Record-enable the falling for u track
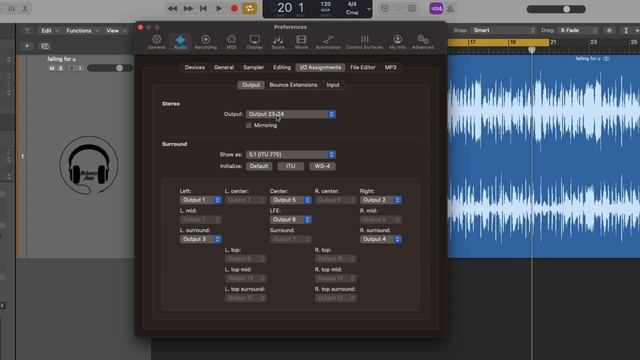This screenshot has height=360, width=640. coord(71,68)
